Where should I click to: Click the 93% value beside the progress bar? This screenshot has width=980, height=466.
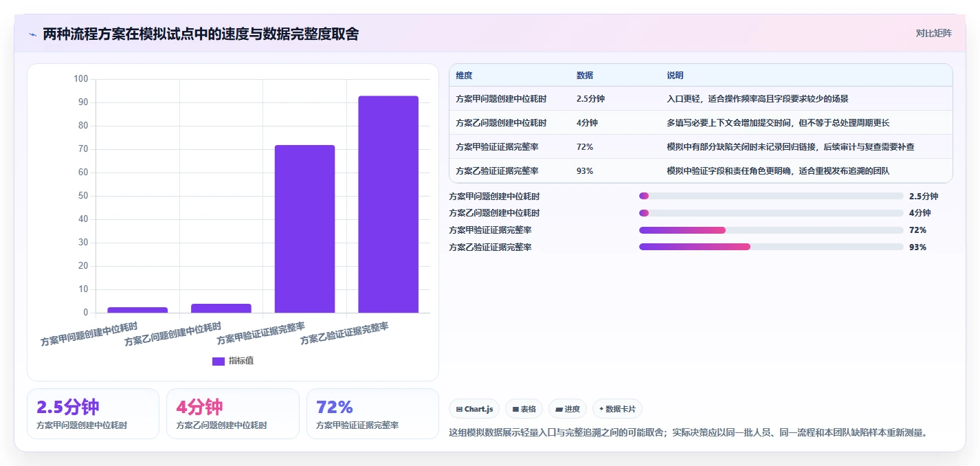click(x=917, y=247)
